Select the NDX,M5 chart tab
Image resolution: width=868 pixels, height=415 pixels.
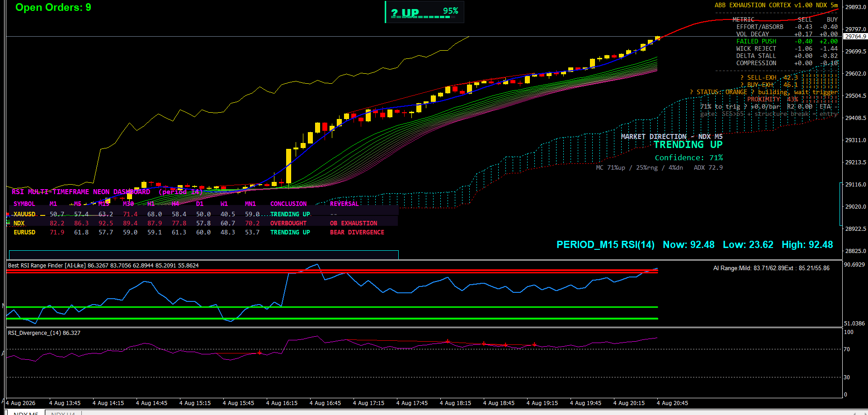25,413
